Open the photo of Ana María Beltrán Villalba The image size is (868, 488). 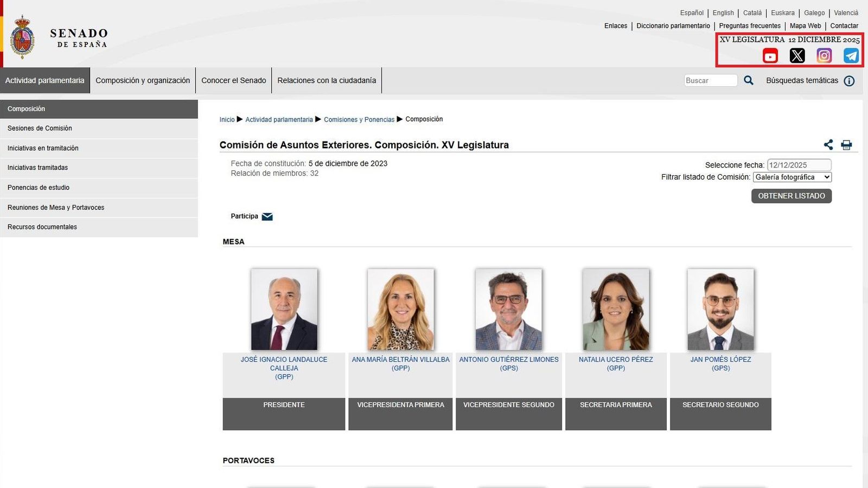[x=400, y=309]
